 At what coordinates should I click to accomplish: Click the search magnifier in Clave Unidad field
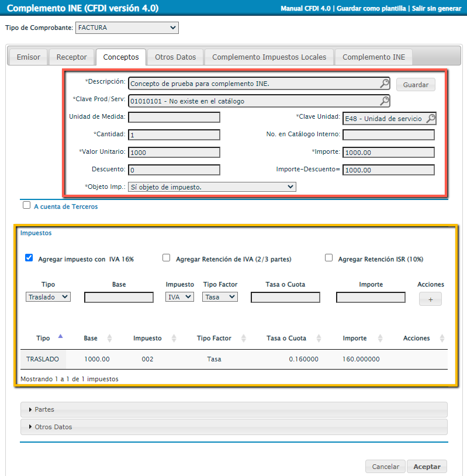431,118
